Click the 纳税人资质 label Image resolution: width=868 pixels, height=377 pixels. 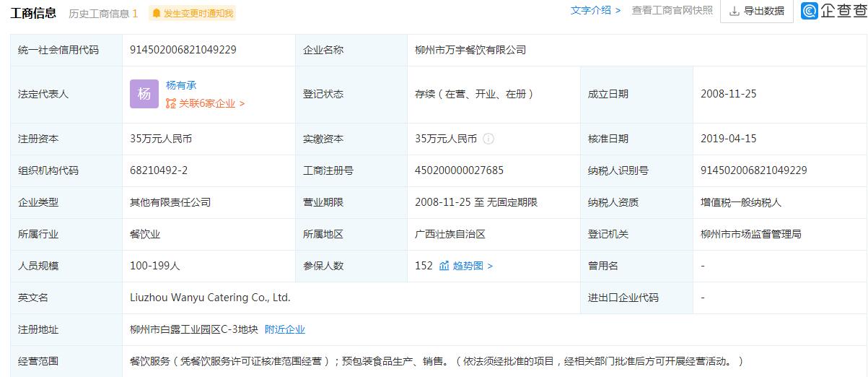(613, 202)
